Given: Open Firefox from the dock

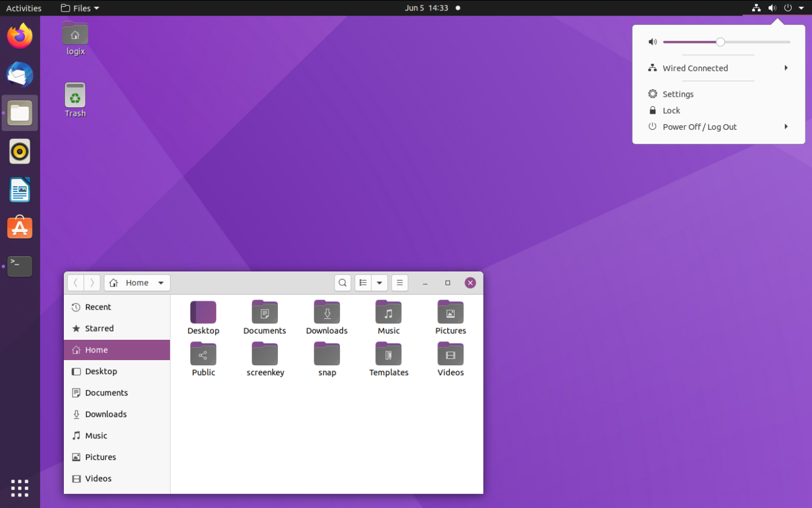Looking at the screenshot, I should (x=20, y=35).
